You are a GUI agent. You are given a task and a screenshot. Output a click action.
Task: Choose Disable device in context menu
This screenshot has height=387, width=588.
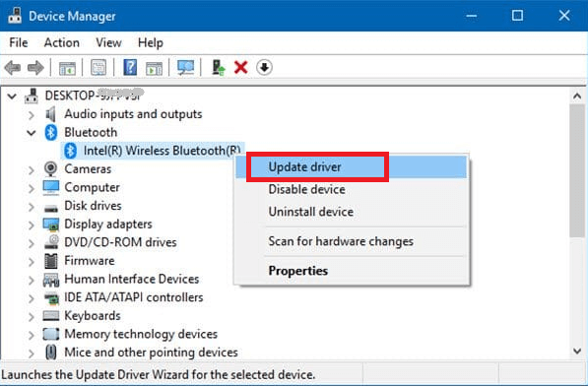pos(351,189)
